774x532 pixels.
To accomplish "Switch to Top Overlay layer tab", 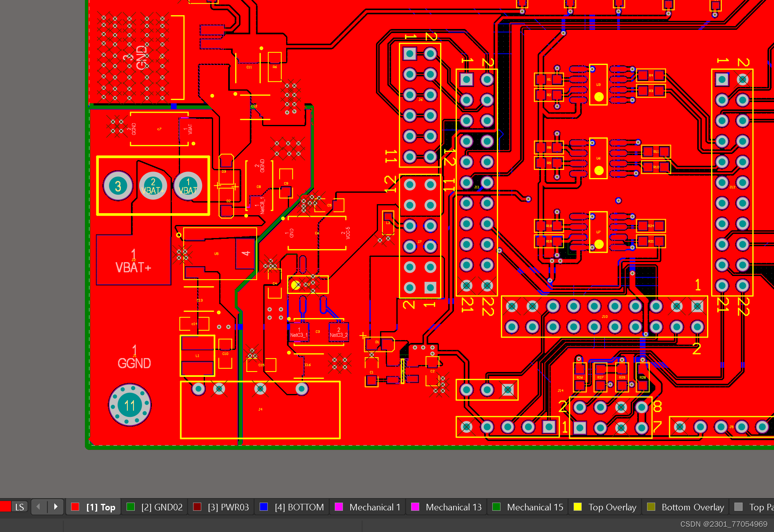I will point(605,507).
